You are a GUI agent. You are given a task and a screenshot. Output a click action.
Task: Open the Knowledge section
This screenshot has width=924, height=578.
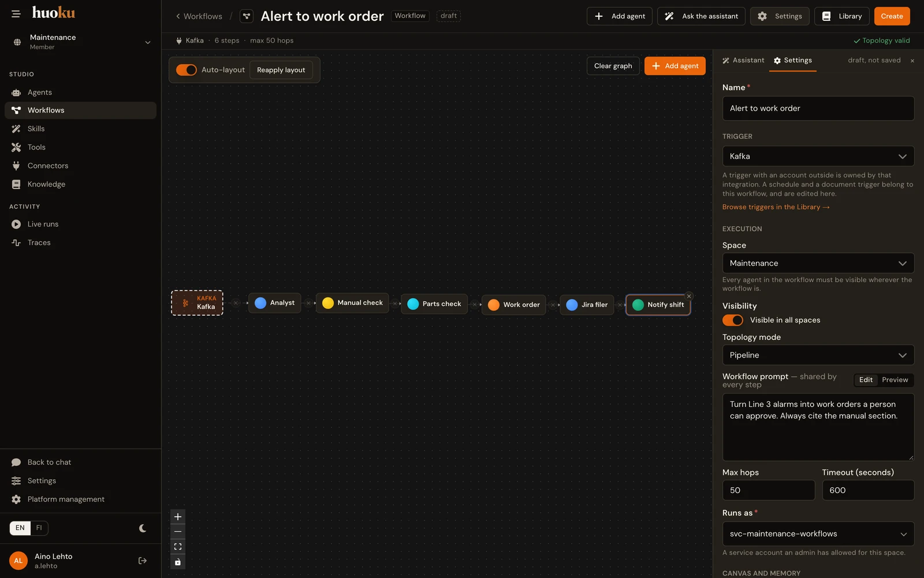click(x=80, y=184)
